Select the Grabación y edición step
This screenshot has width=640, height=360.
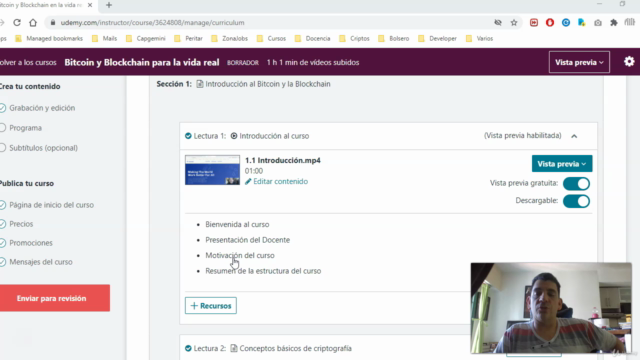pyautogui.click(x=38, y=108)
